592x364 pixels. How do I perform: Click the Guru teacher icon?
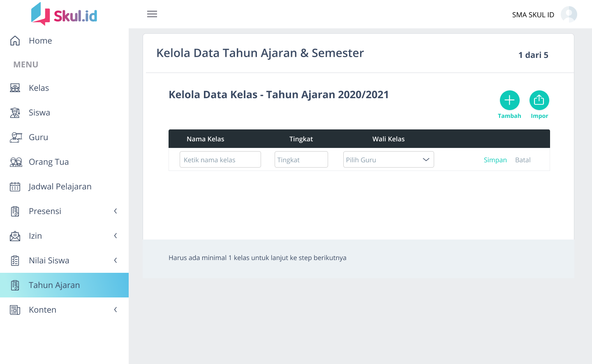click(x=15, y=137)
